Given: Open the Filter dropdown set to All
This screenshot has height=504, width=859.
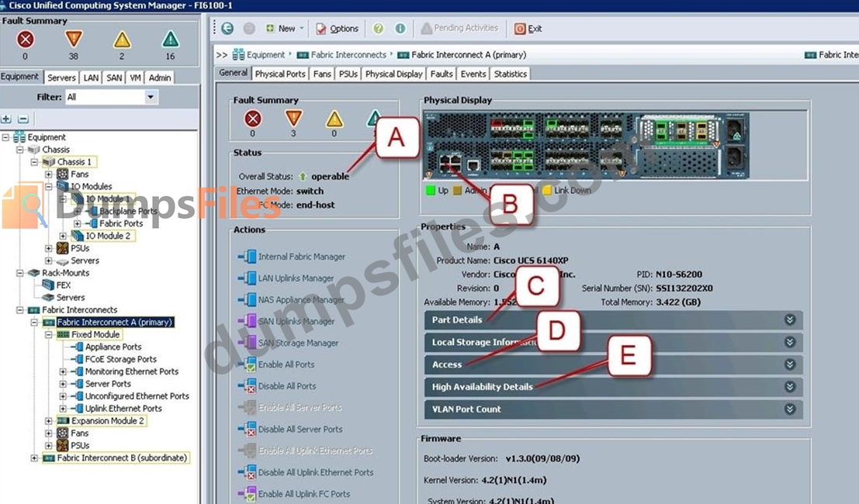Looking at the screenshot, I should [151, 97].
